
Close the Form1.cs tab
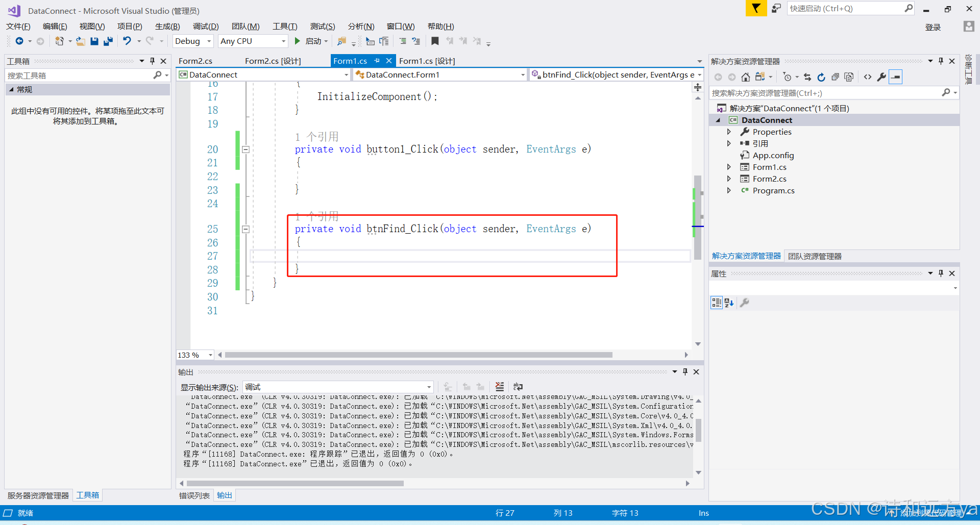pos(389,61)
